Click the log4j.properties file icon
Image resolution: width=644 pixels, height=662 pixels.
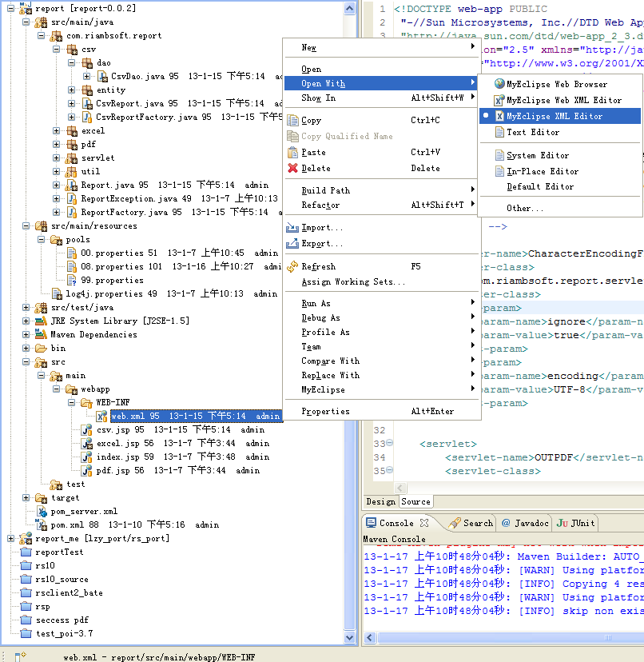click(x=57, y=293)
